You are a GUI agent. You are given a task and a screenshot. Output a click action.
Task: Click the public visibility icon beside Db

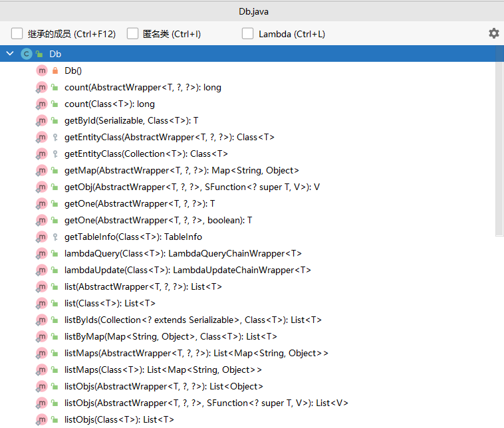(x=39, y=54)
